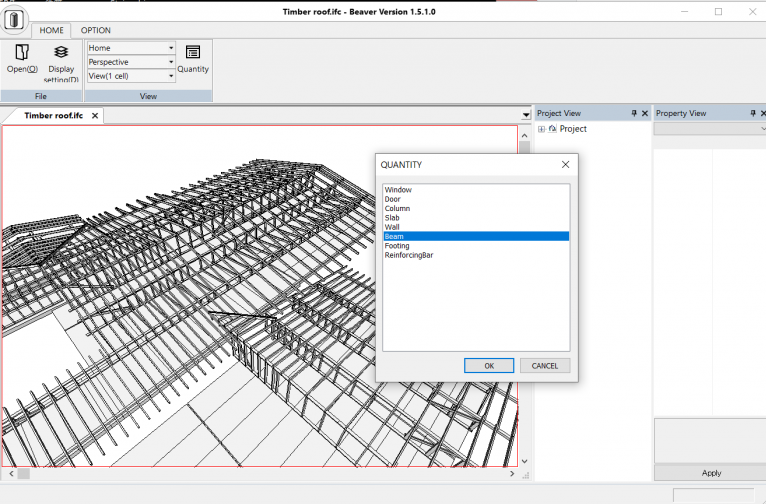Choose ReinforcingBar from the list
The width and height of the screenshot is (766, 504).
(x=409, y=255)
